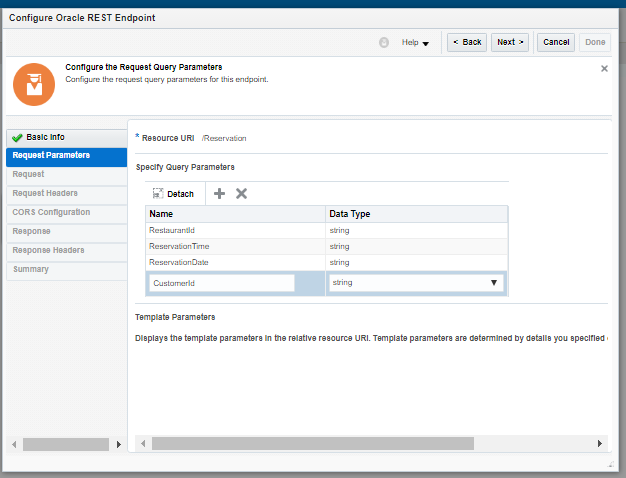Open the Help dropdown menu

[415, 42]
